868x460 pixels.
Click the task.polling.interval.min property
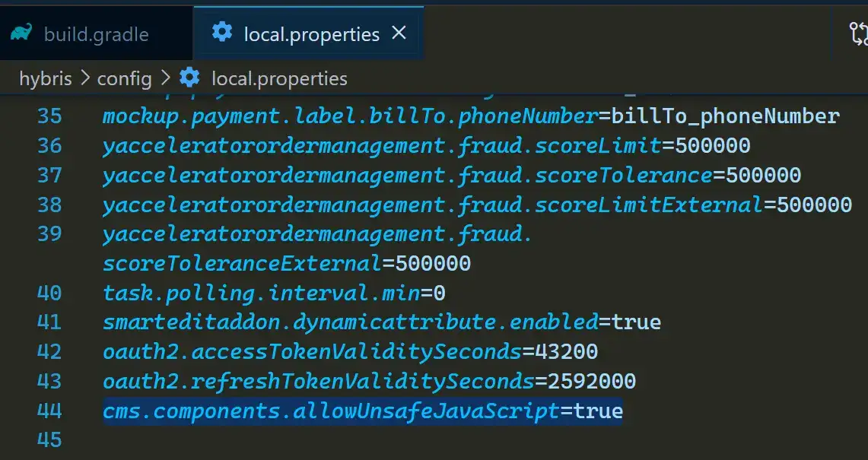pyautogui.click(x=261, y=293)
